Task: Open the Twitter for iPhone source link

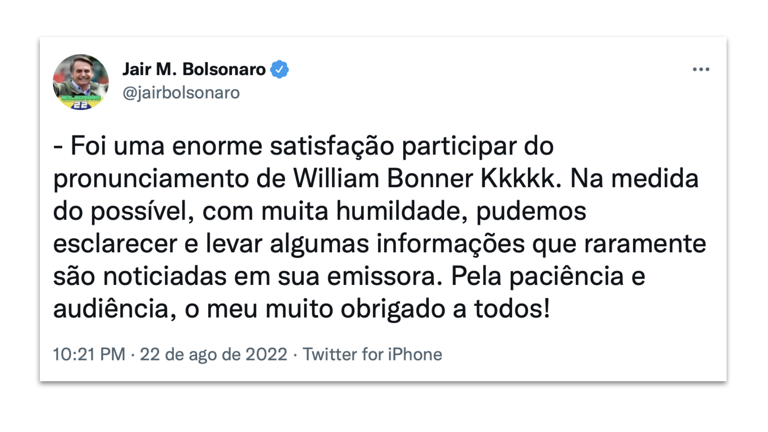Action: (372, 354)
